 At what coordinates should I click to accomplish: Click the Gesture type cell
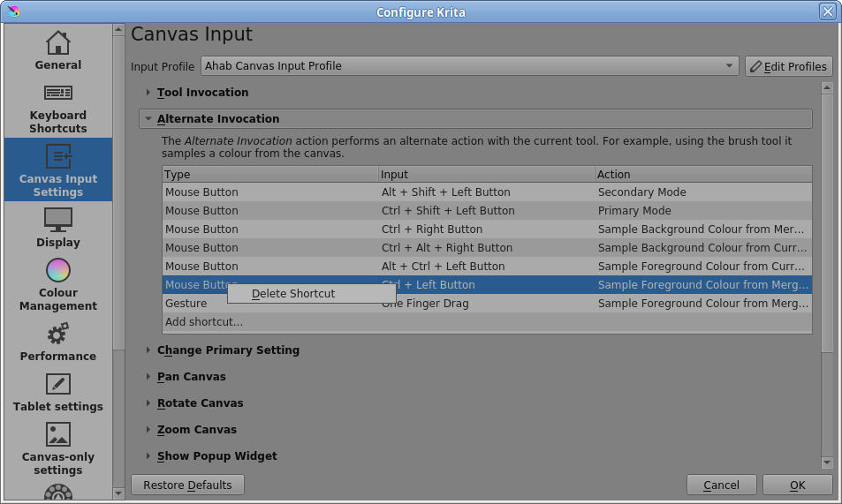270,304
